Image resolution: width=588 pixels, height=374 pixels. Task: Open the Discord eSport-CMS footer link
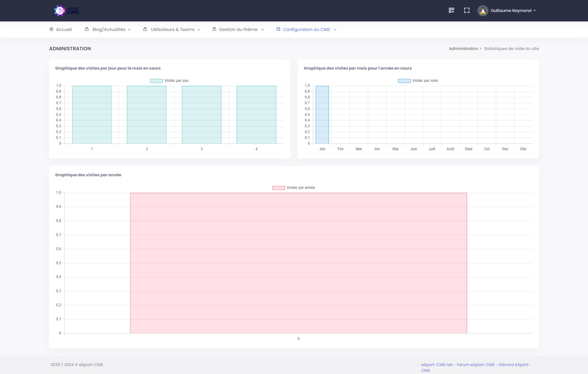click(x=514, y=364)
